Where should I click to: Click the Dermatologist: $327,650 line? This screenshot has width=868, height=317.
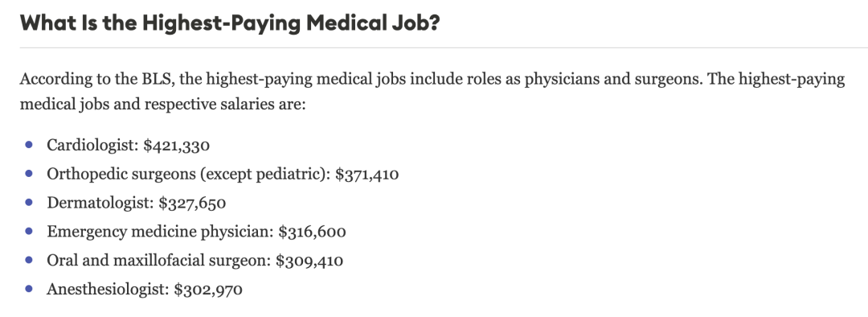point(136,204)
